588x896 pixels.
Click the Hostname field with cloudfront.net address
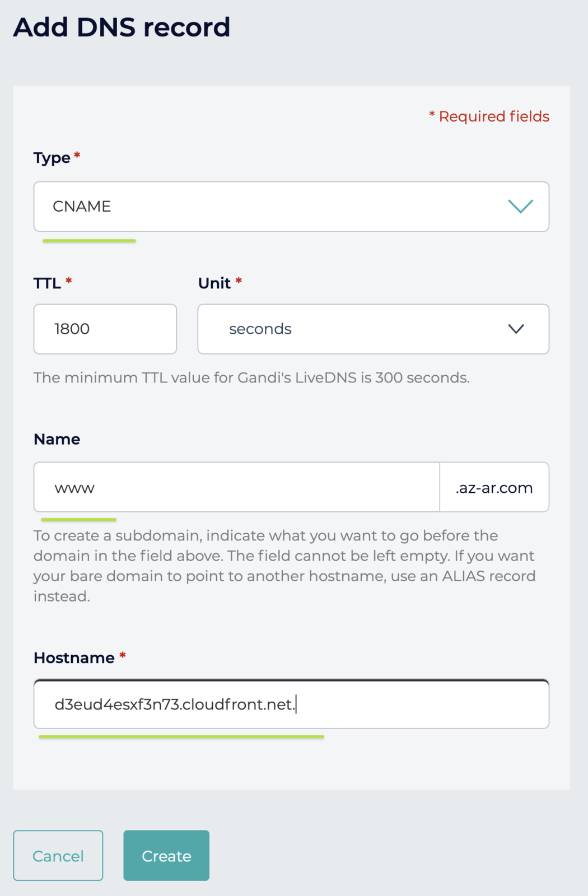291,704
